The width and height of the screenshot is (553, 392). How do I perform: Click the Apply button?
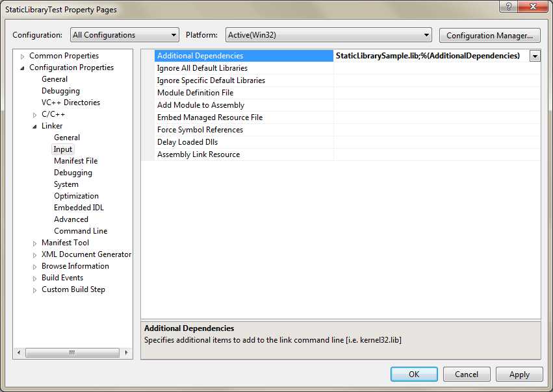(519, 374)
